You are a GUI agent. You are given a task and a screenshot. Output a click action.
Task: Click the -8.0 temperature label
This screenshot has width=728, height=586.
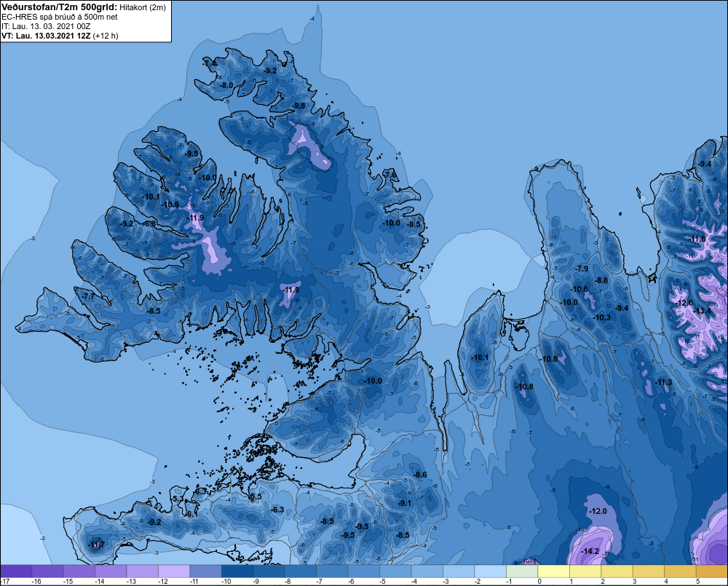tap(226, 85)
